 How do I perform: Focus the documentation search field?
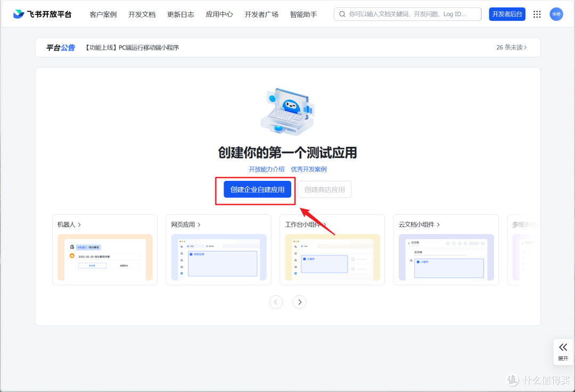click(407, 14)
